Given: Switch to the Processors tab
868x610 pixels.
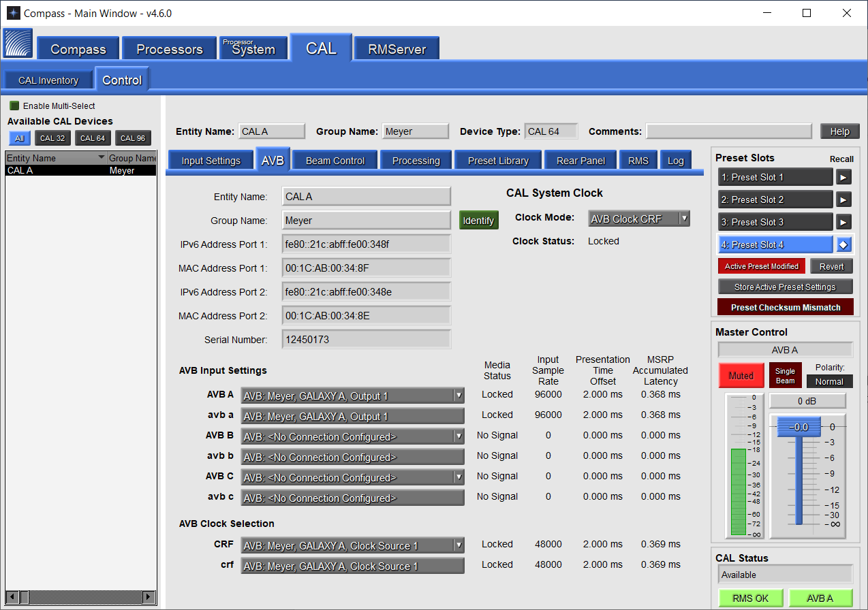Looking at the screenshot, I should (x=170, y=49).
